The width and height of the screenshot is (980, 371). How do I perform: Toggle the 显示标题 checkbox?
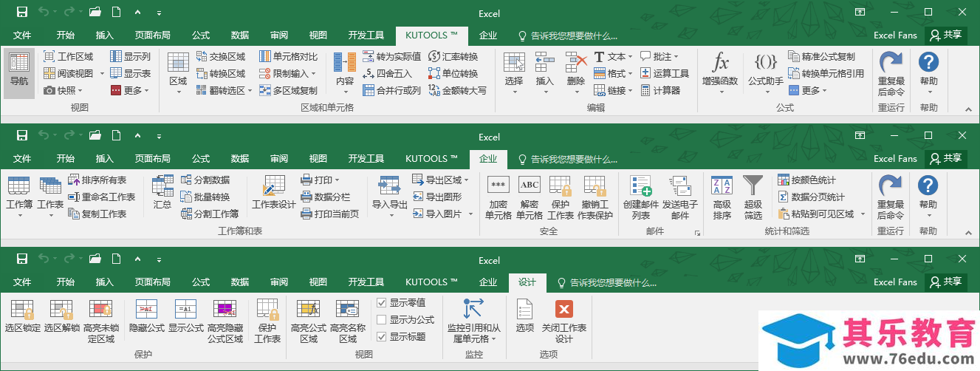point(381,337)
